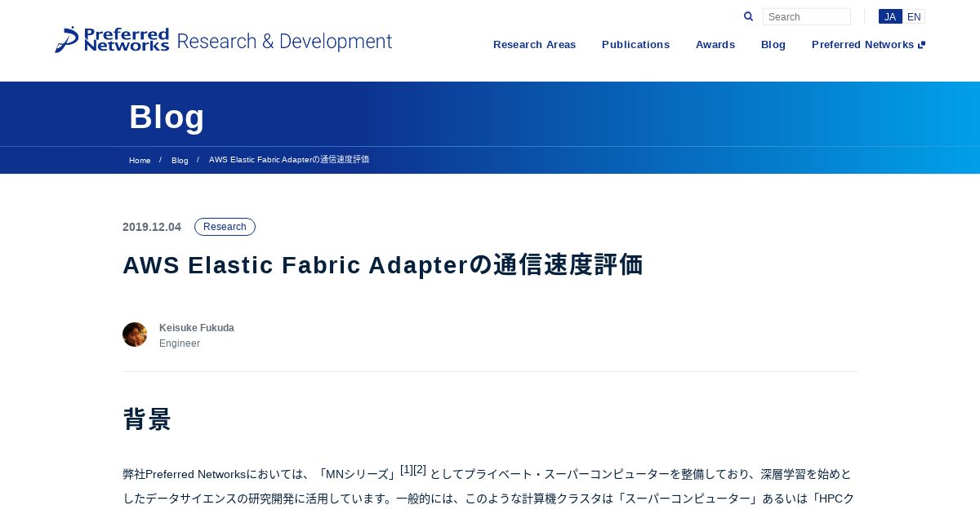Open the Preferred Networks external link
Image resolution: width=980 pixels, height=514 pixels.
[868, 45]
